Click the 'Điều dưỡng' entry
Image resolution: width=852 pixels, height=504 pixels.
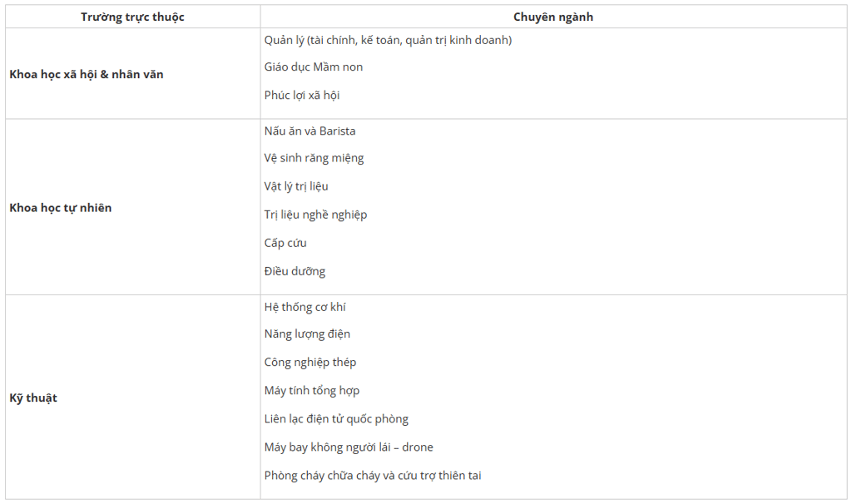[x=295, y=271]
